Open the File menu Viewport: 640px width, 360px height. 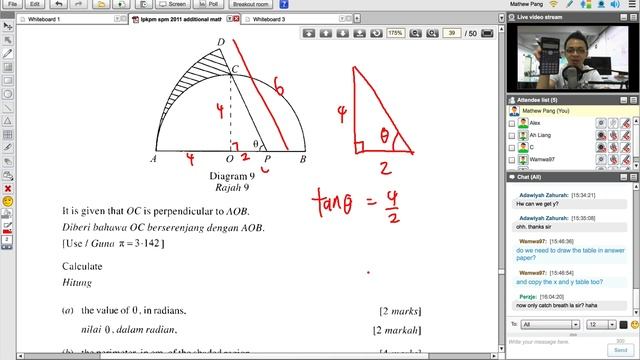(13, 4)
